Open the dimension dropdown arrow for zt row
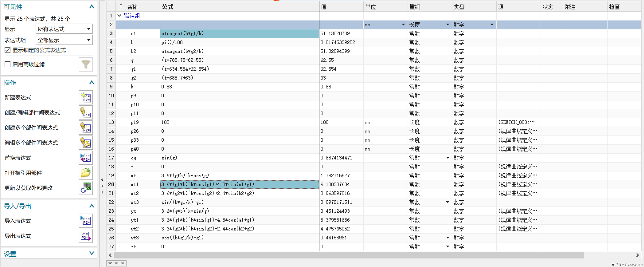Image resolution: width=644 pixels, height=267 pixels. point(447,246)
